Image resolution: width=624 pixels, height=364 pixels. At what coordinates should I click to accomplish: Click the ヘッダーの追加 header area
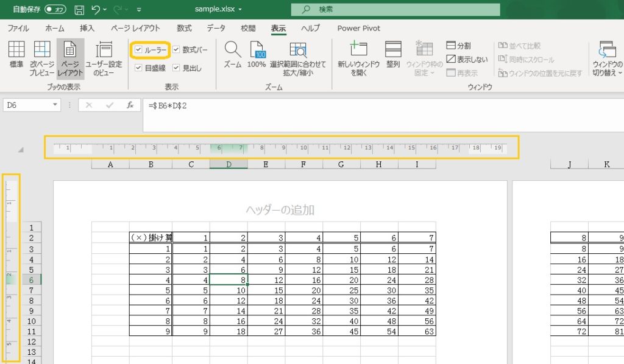coord(280,210)
